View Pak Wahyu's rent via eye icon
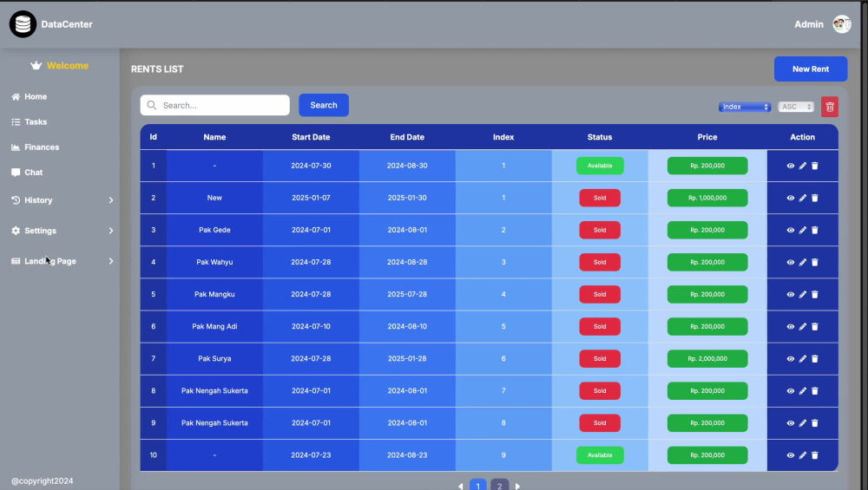 pos(791,262)
